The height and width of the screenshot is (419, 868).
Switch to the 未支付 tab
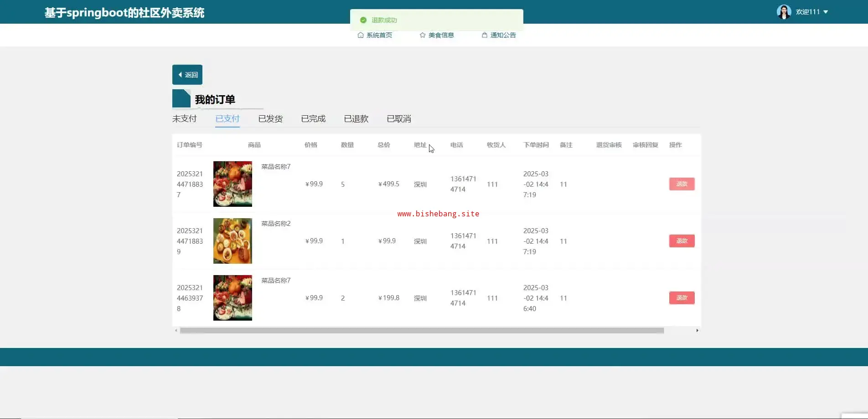pyautogui.click(x=184, y=119)
